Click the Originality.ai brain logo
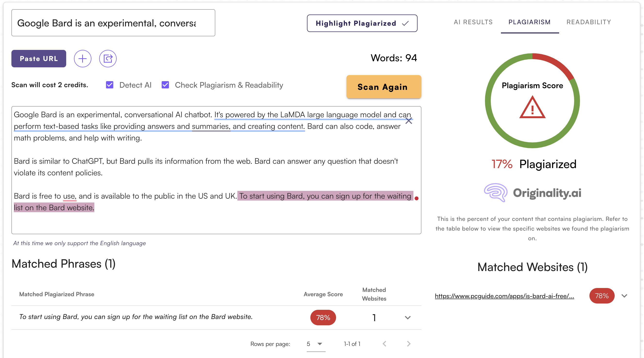 pyautogui.click(x=496, y=193)
